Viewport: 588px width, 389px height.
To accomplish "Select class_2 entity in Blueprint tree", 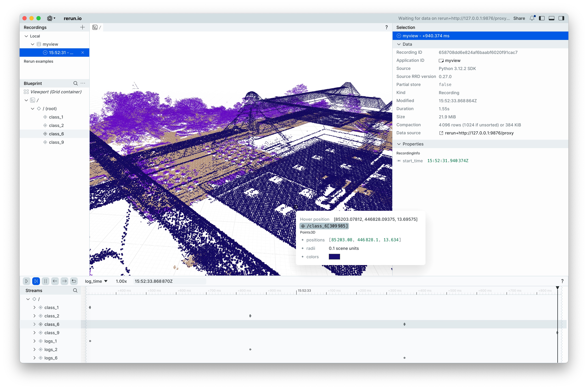I will click(x=56, y=126).
